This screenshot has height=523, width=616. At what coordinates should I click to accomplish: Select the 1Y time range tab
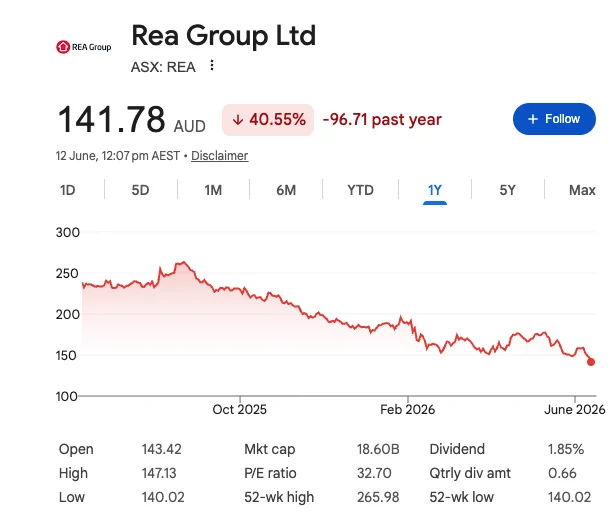(x=434, y=191)
